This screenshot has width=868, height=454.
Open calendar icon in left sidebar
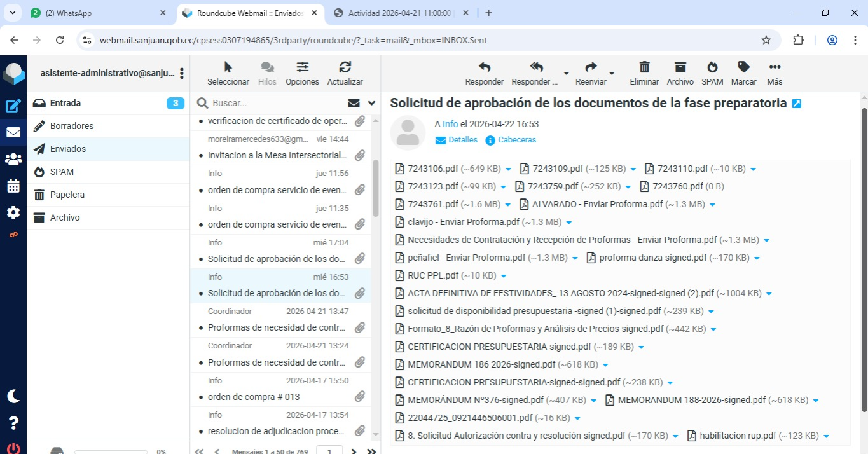click(13, 186)
